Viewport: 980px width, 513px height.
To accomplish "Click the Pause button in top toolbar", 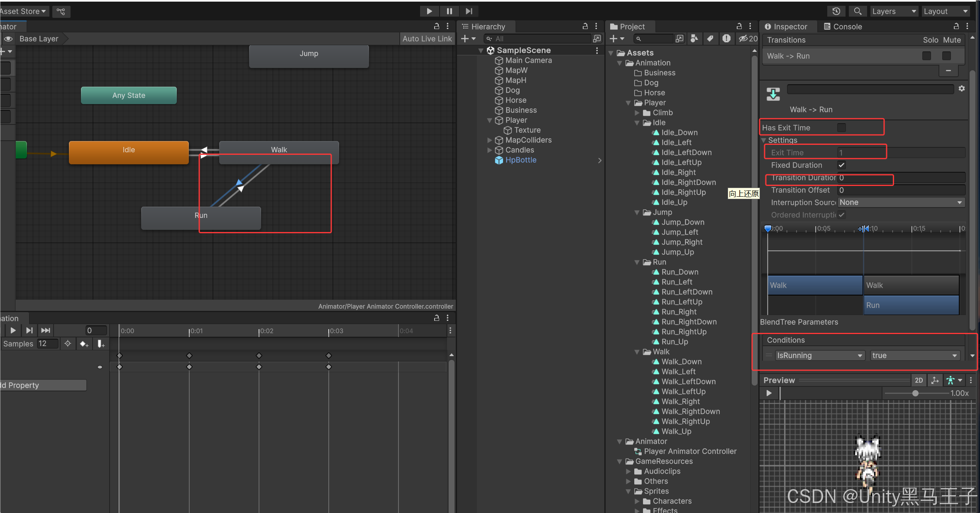I will point(449,11).
